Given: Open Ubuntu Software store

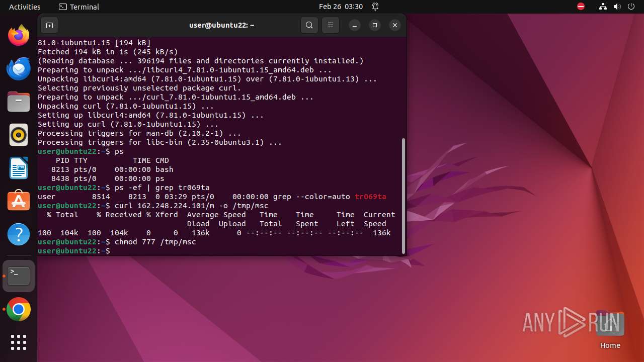Looking at the screenshot, I should click(19, 202).
